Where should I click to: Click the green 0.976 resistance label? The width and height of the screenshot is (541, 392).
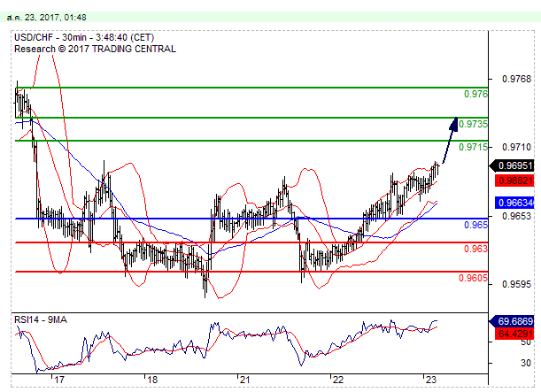pyautogui.click(x=475, y=94)
